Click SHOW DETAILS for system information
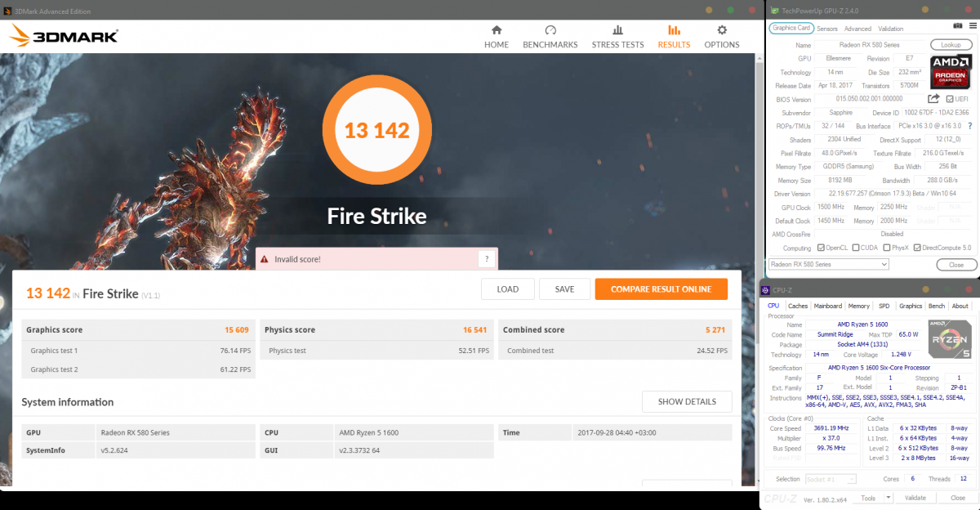 pyautogui.click(x=687, y=401)
